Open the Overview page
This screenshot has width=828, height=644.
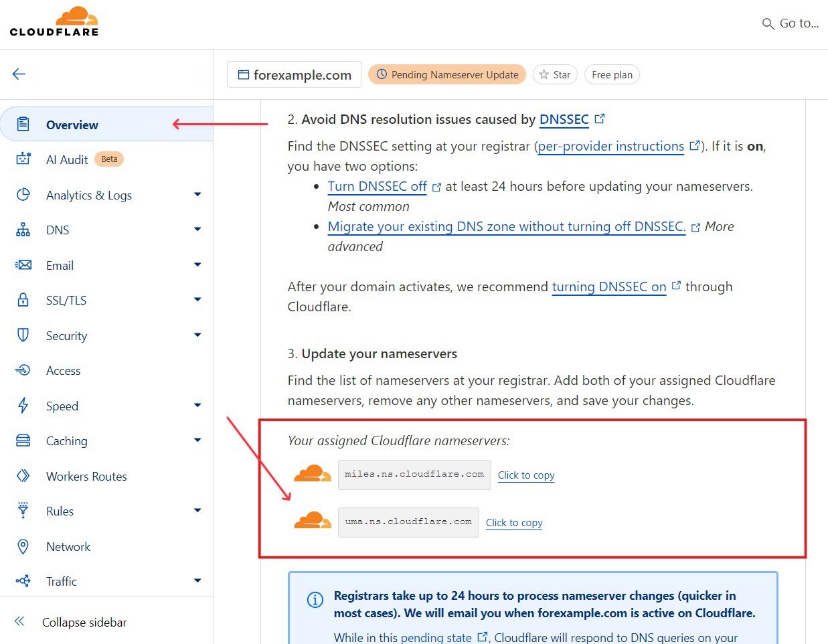(x=72, y=125)
